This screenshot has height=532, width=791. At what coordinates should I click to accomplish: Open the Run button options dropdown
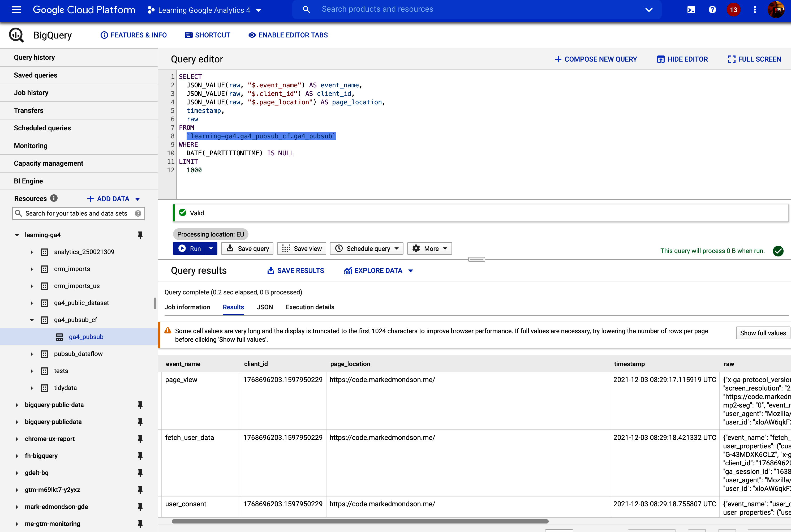pyautogui.click(x=211, y=248)
